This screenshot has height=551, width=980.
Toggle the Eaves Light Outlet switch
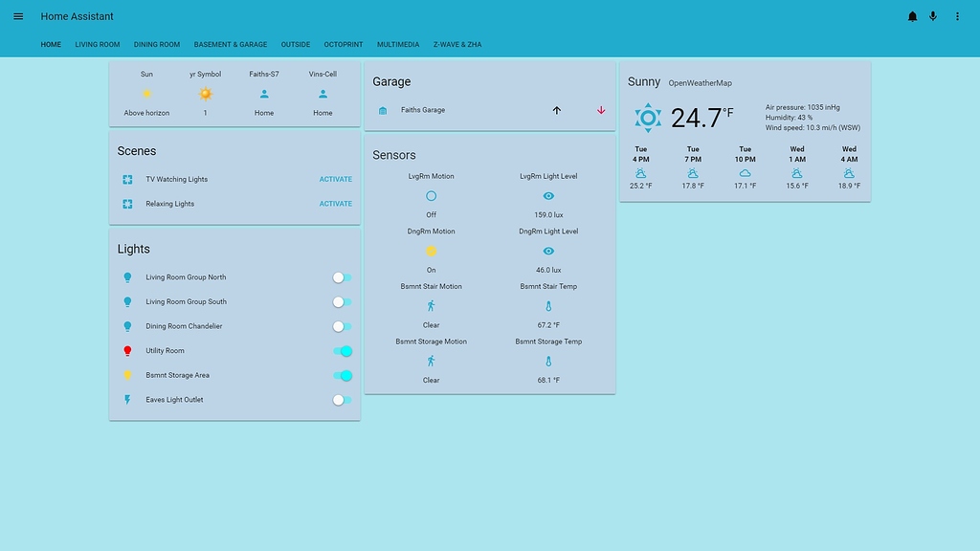(x=340, y=400)
